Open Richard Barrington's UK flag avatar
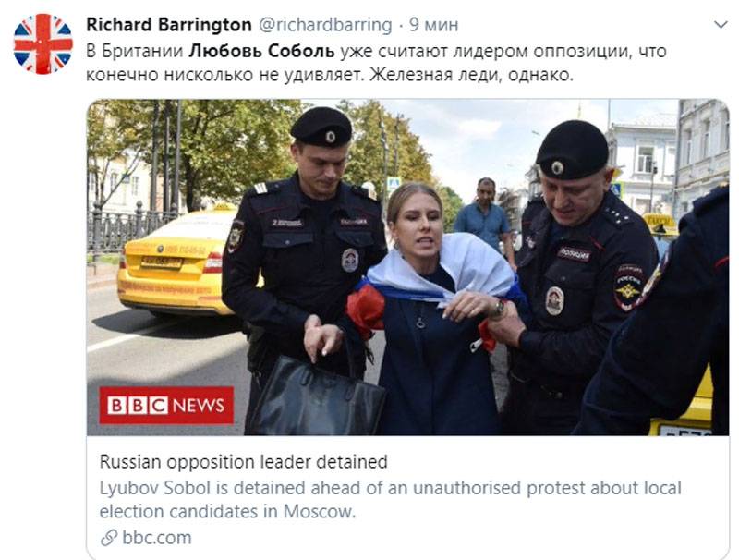This screenshot has width=739, height=560. point(43,43)
